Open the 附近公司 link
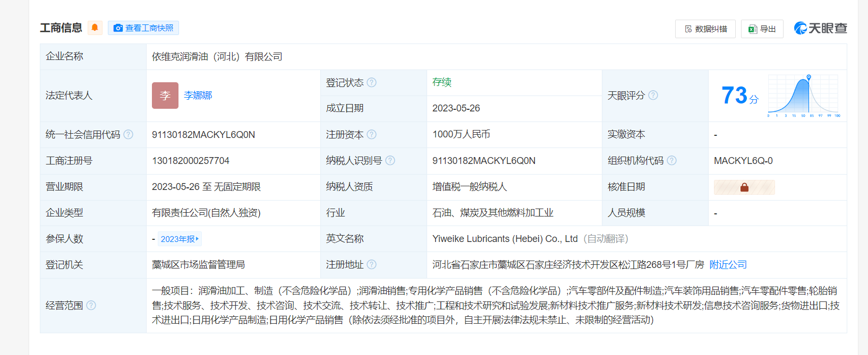This screenshot has height=355, width=868. tap(728, 265)
